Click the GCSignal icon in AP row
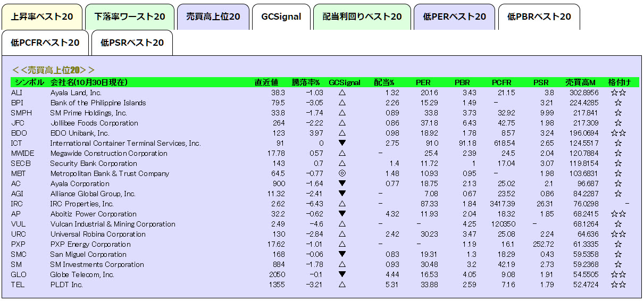The height and width of the screenshot is (301, 644). click(x=342, y=214)
